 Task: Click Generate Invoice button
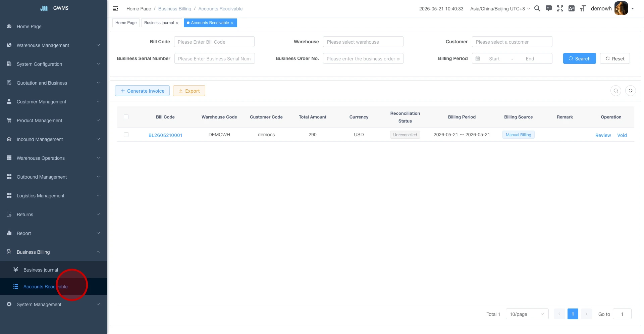click(142, 91)
